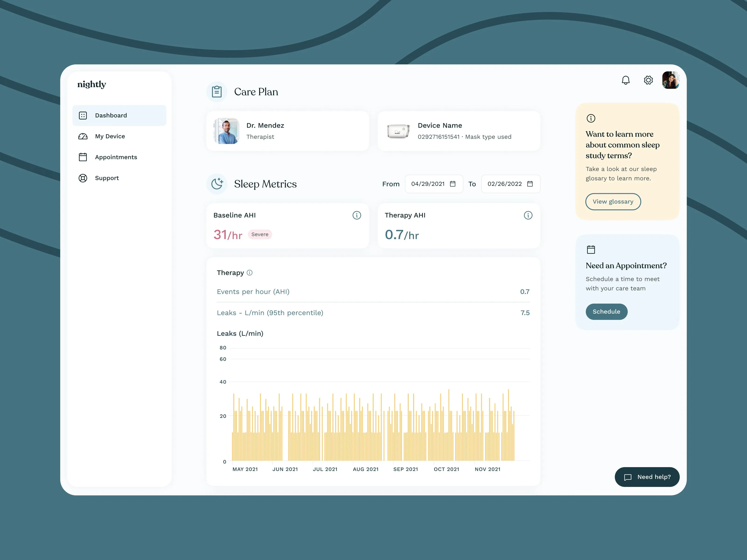Open the user profile avatar
This screenshot has width=747, height=560.
[x=671, y=80]
